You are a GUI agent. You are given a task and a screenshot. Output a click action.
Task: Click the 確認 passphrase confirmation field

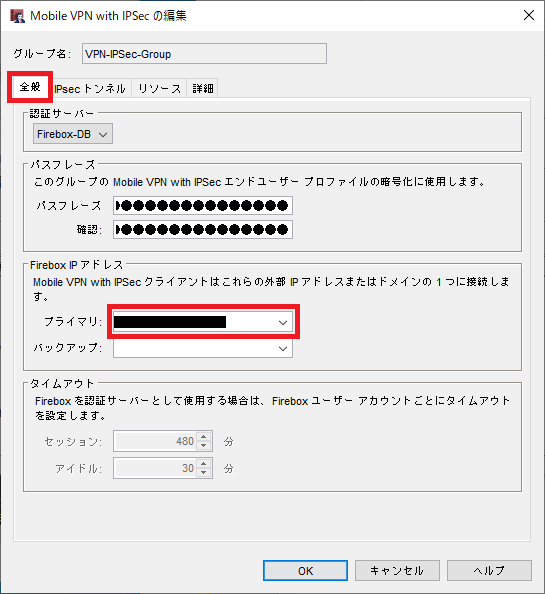coord(203,229)
